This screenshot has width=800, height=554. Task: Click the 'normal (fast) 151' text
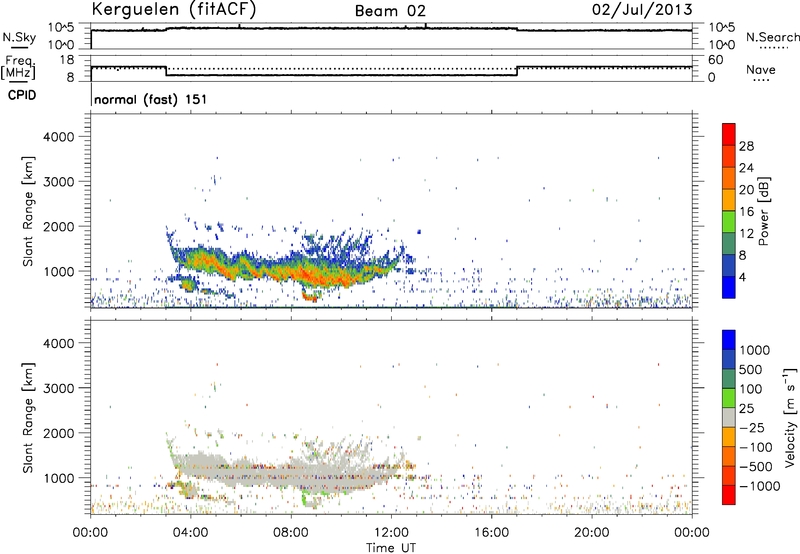[x=151, y=99]
